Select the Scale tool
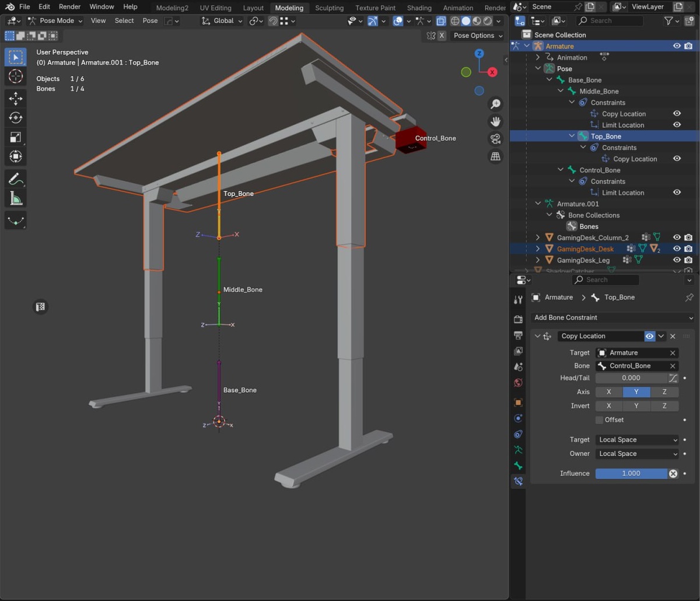 (16, 137)
